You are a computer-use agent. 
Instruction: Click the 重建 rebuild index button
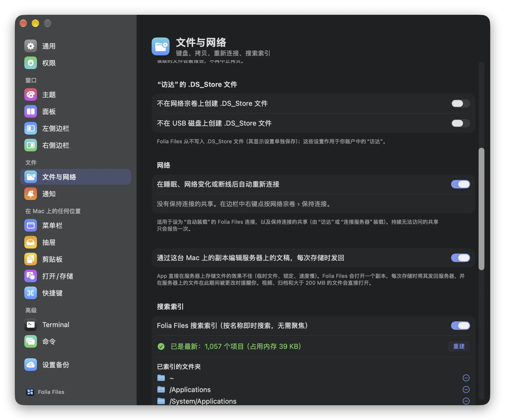[x=459, y=346]
